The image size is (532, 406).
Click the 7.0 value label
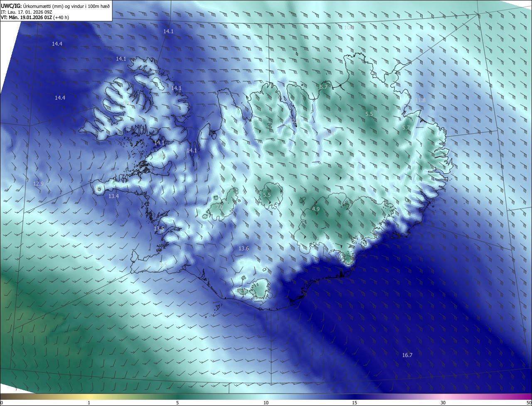point(219,206)
